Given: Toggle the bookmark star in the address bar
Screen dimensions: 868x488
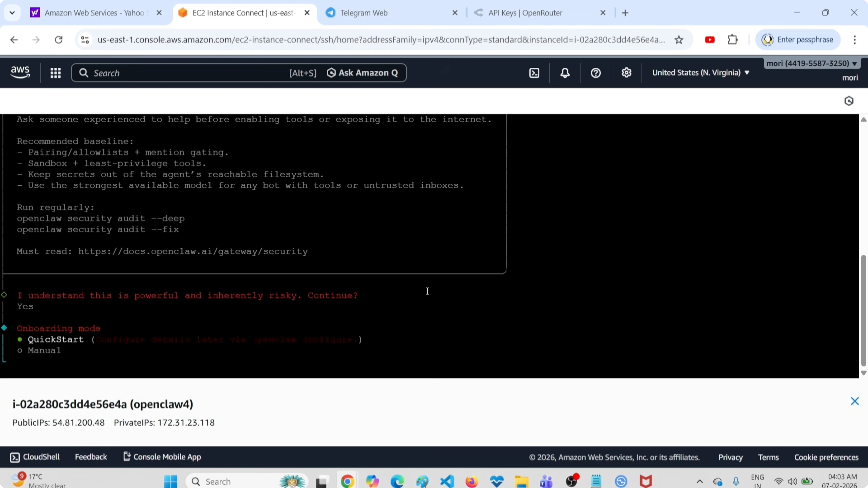Looking at the screenshot, I should pos(679,39).
